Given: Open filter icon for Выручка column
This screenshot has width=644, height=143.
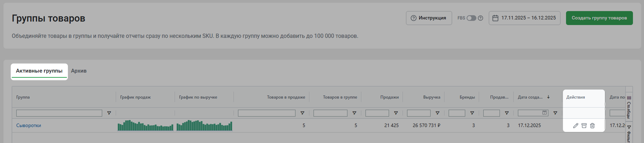Looking at the screenshot, I should tap(438, 113).
